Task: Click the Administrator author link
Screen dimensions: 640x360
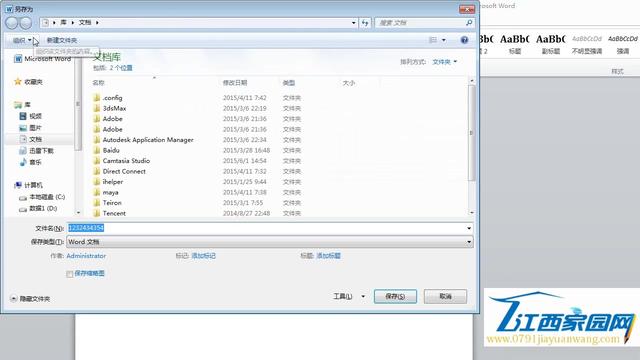Action: tap(86, 256)
